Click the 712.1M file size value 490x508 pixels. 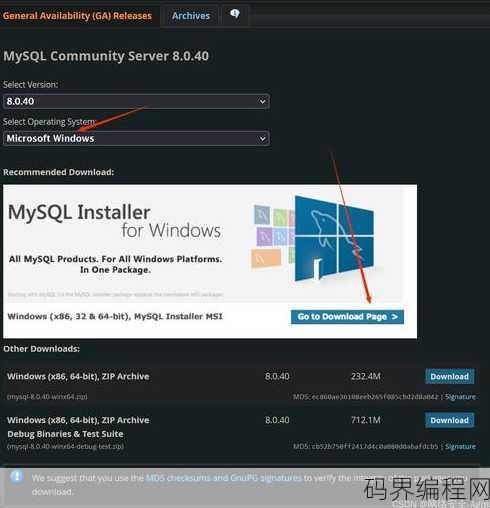pyautogui.click(x=366, y=420)
